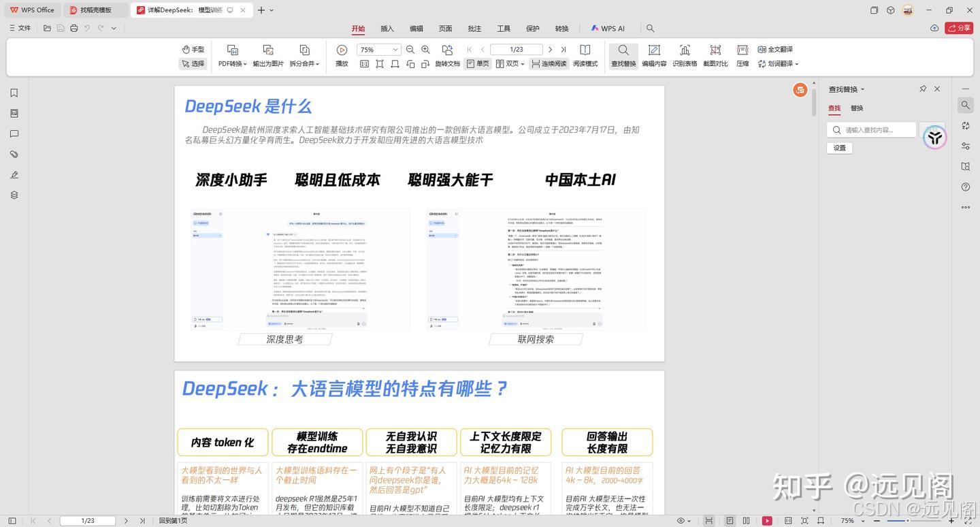
Task: Click the ribbon page number field 1/23
Action: [x=517, y=50]
